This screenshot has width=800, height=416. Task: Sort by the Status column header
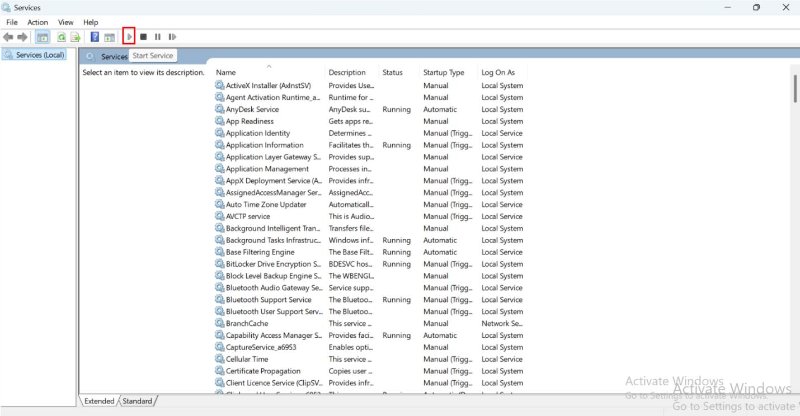pos(399,72)
